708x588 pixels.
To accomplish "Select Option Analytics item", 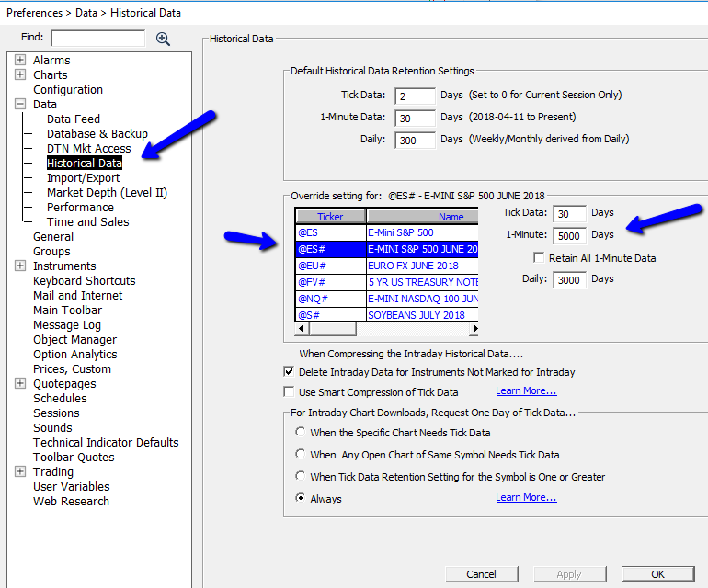I will (75, 355).
